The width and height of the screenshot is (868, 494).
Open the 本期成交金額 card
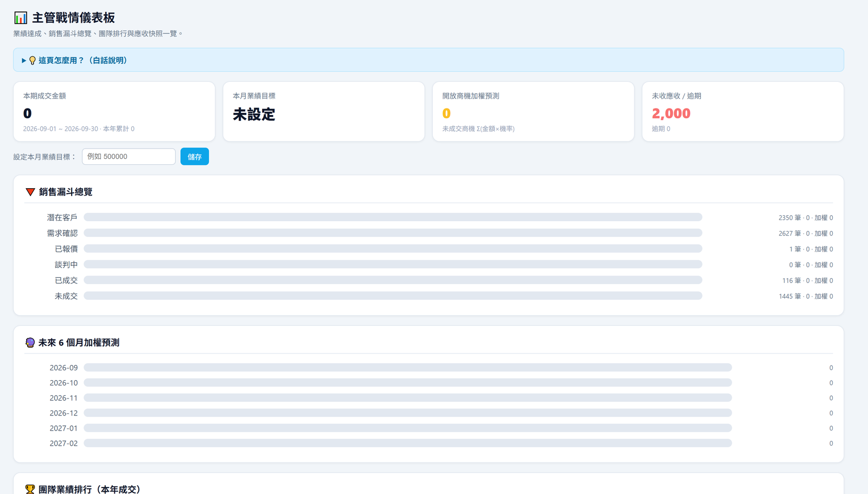pos(114,112)
